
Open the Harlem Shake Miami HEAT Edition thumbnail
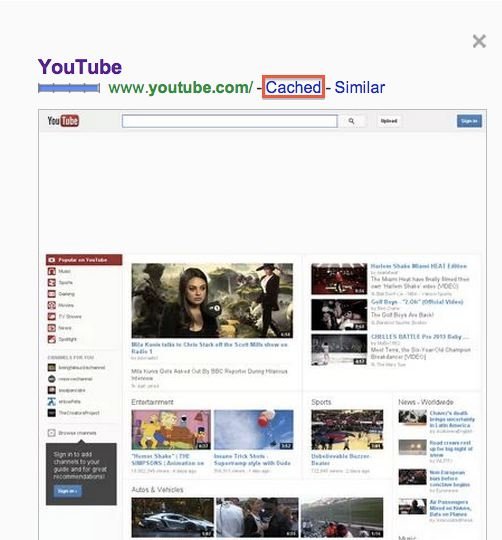(x=339, y=279)
